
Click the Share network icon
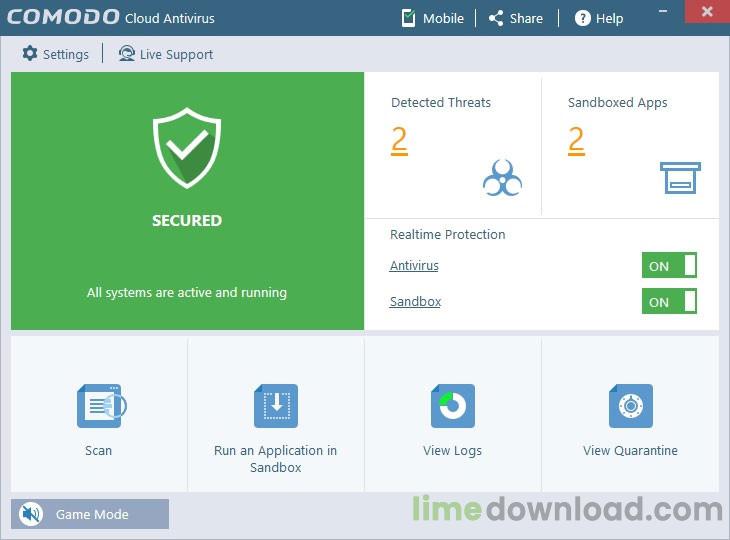tap(496, 18)
